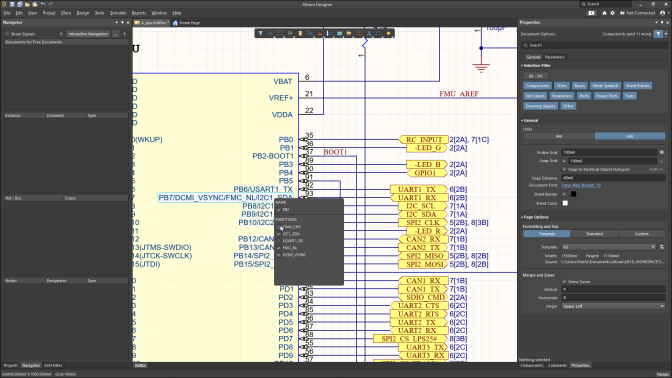Toggle visible grid eye icon
This screenshot has height=378, width=672.
[662, 152]
